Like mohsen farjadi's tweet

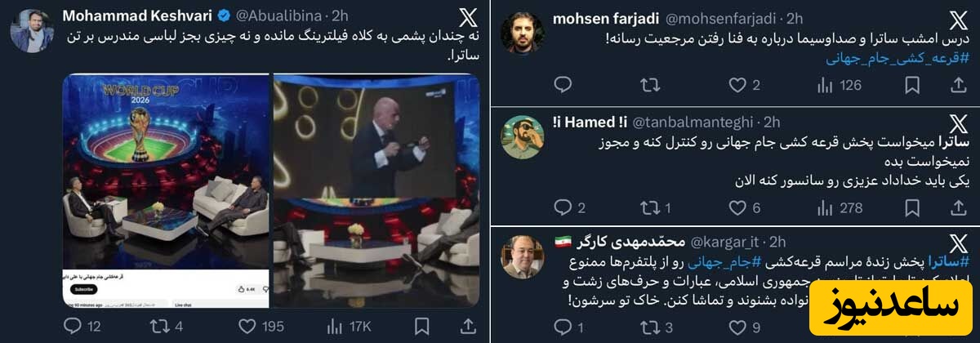click(x=745, y=84)
